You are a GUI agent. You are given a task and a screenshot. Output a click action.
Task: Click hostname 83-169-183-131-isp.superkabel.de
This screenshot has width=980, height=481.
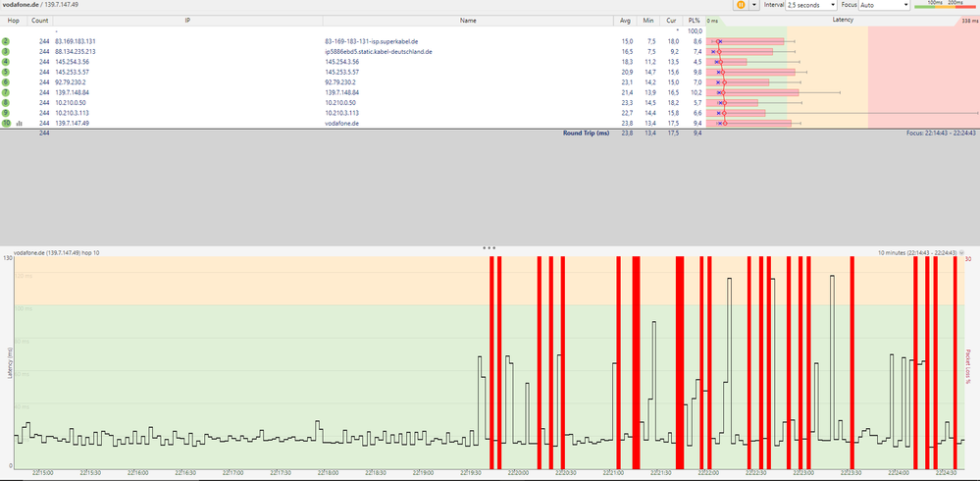pos(372,41)
